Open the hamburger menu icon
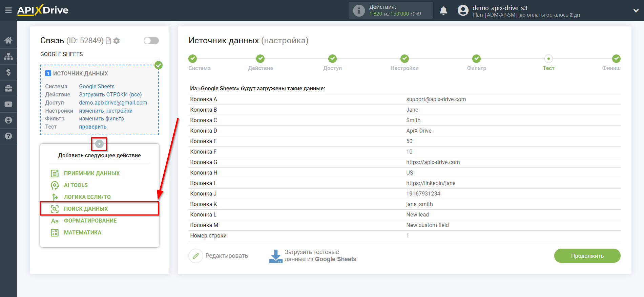644x297 pixels. pyautogui.click(x=8, y=10)
